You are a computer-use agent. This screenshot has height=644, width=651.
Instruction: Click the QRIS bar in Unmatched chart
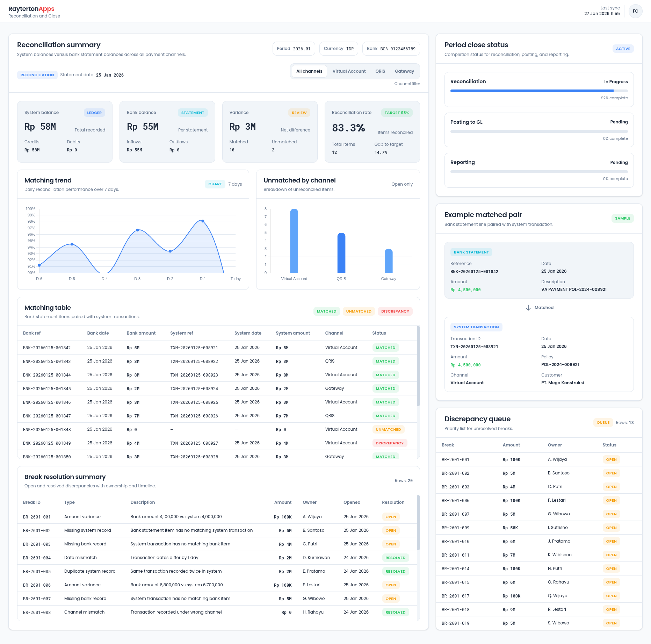341,253
